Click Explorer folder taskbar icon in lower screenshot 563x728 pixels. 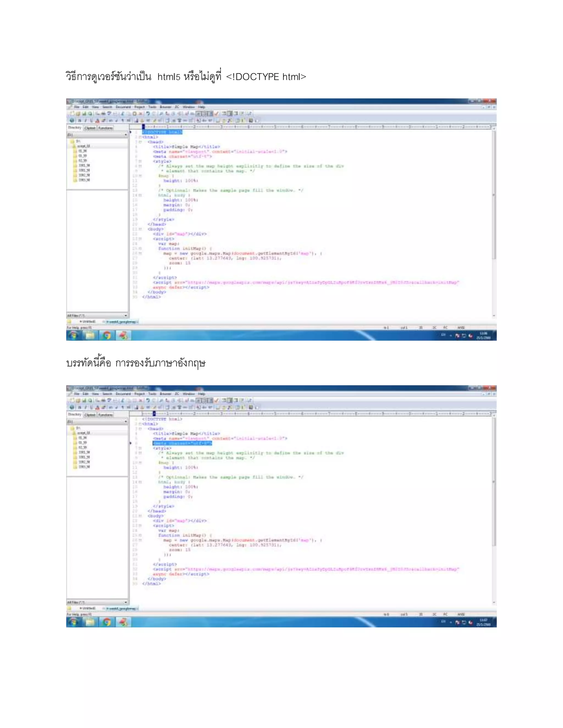pyautogui.click(x=90, y=622)
